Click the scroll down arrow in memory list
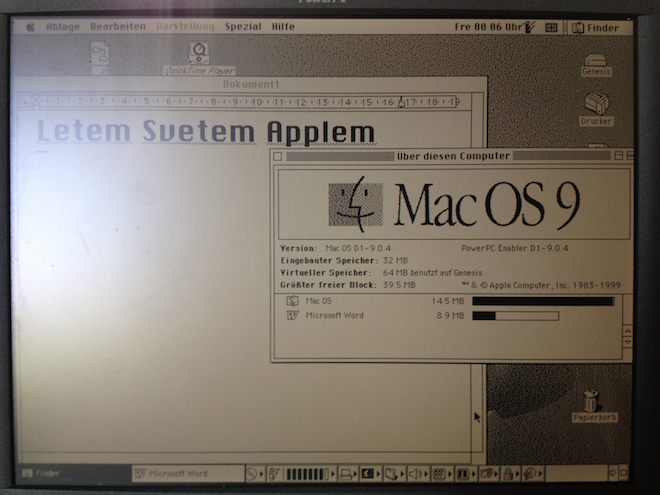The image size is (660, 495). (627, 342)
